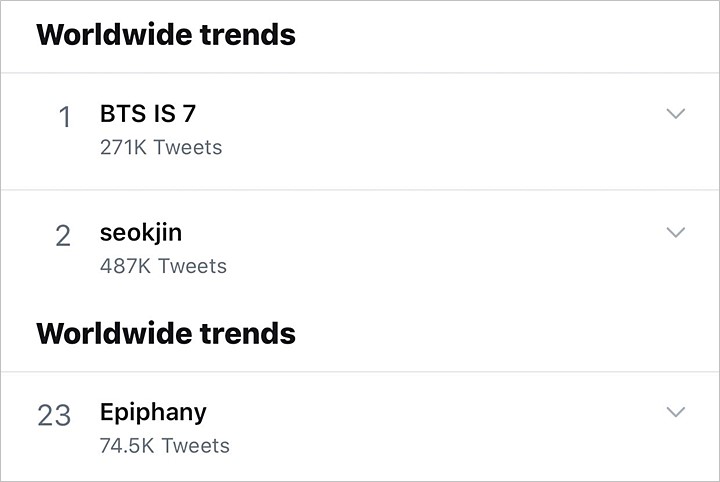
Task: Select the seokjin trending topic
Action: click(x=141, y=233)
